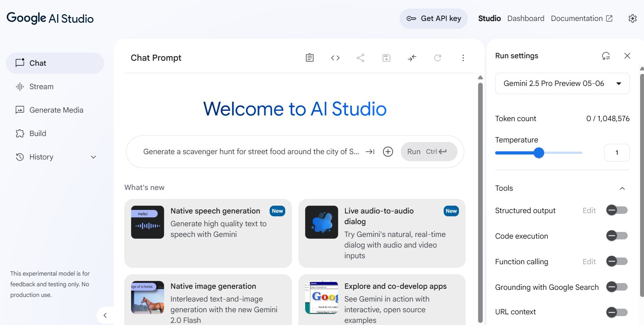
Task: Open the three-dot more options menu
Action: 463,58
